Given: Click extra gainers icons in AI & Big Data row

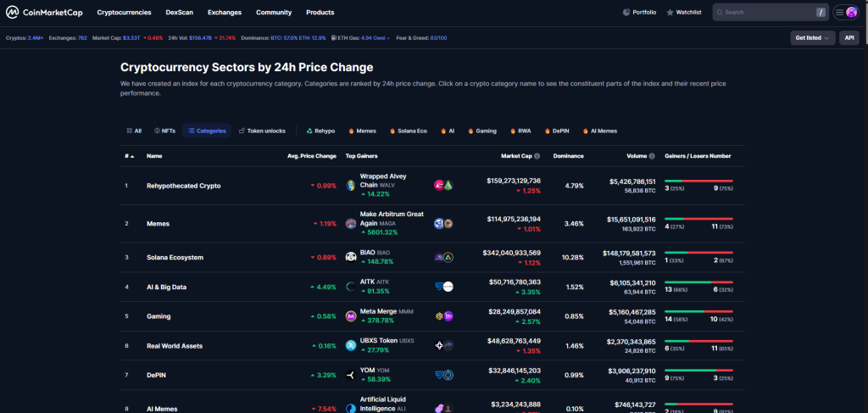Looking at the screenshot, I should tap(443, 287).
